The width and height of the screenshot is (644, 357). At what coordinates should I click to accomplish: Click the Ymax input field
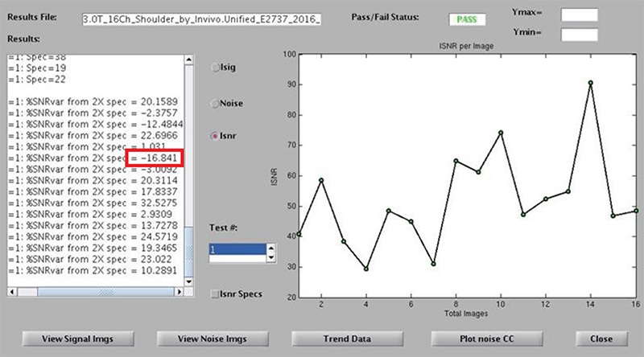[579, 15]
